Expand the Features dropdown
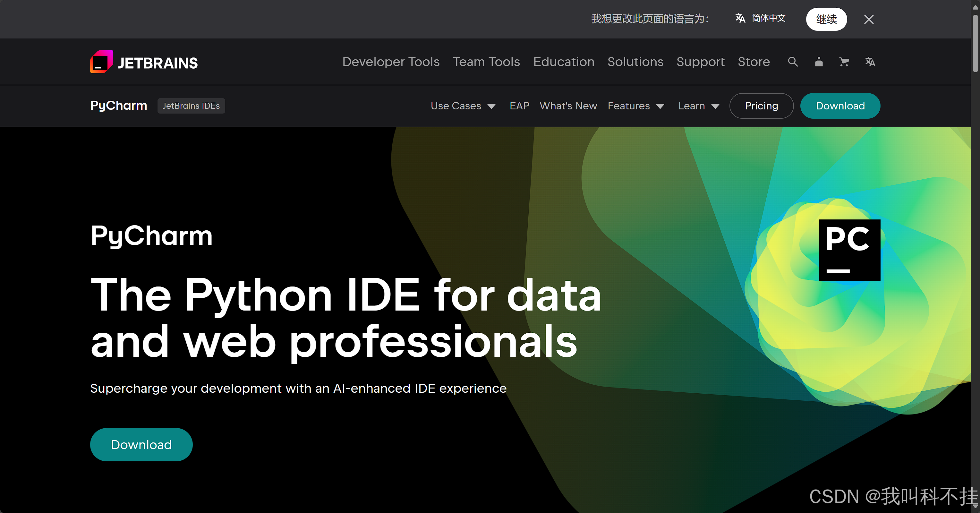This screenshot has width=980, height=513. [635, 106]
